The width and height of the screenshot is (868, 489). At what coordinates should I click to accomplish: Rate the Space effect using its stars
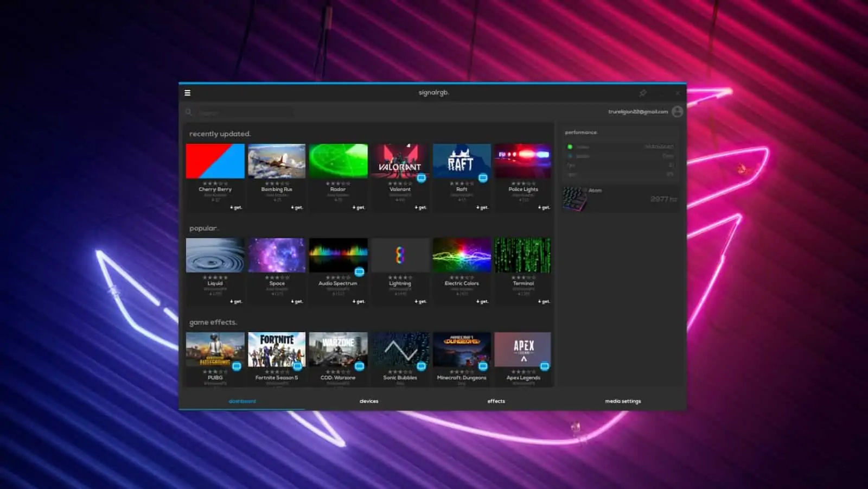(x=277, y=277)
